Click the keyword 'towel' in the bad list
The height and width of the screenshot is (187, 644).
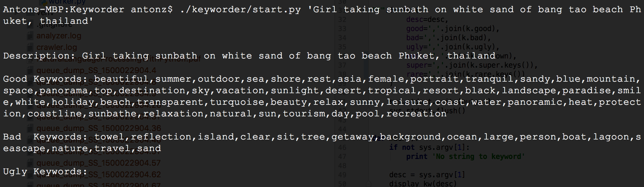(109, 137)
